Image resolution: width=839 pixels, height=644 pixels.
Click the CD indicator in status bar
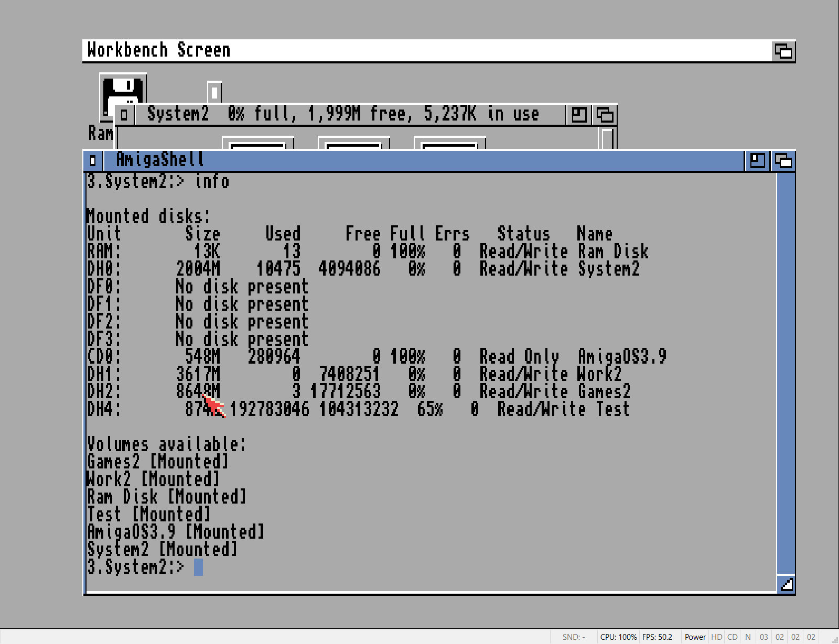pyautogui.click(x=733, y=637)
